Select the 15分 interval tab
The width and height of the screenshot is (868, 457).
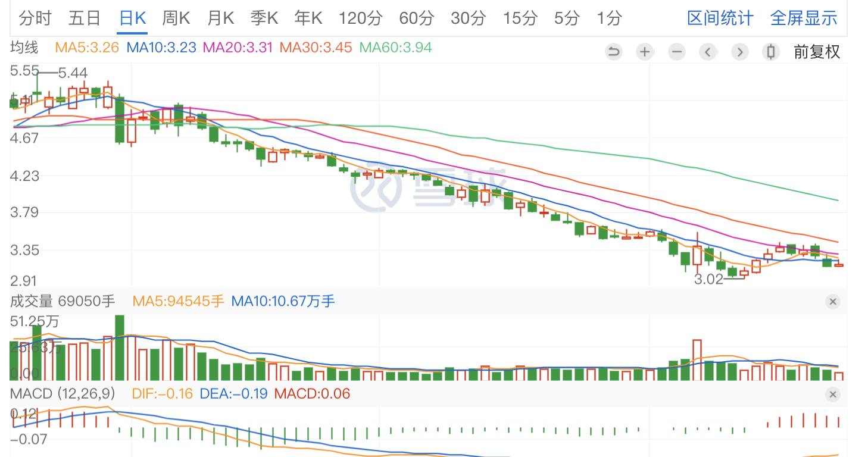click(x=520, y=18)
